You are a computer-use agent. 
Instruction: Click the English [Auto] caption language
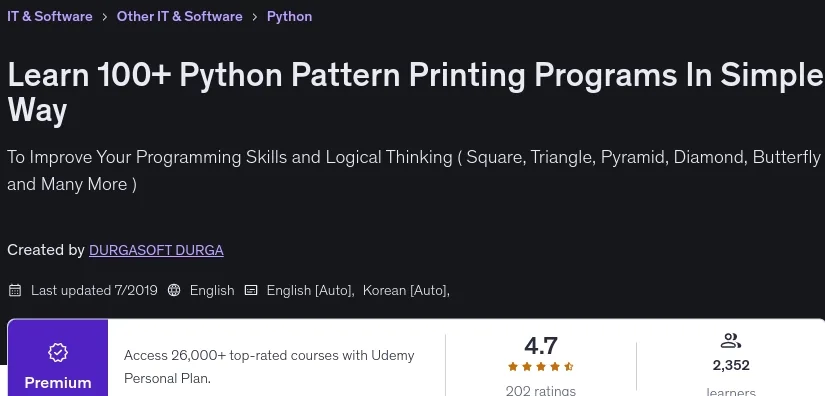tap(310, 290)
